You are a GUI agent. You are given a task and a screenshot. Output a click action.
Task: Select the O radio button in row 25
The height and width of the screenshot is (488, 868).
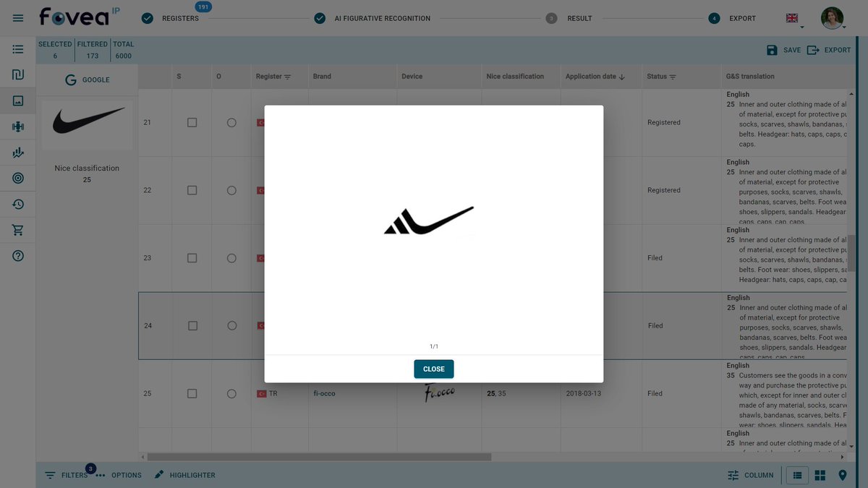[231, 394]
